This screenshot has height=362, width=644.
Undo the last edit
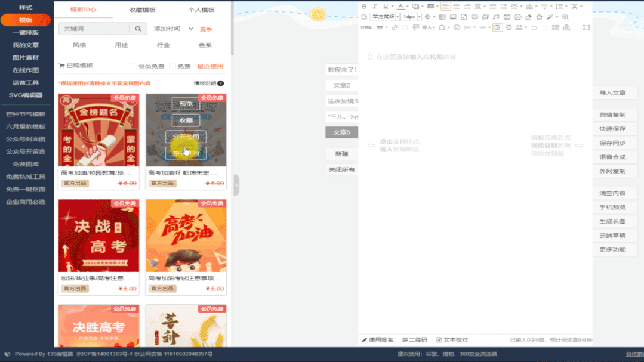(534, 27)
